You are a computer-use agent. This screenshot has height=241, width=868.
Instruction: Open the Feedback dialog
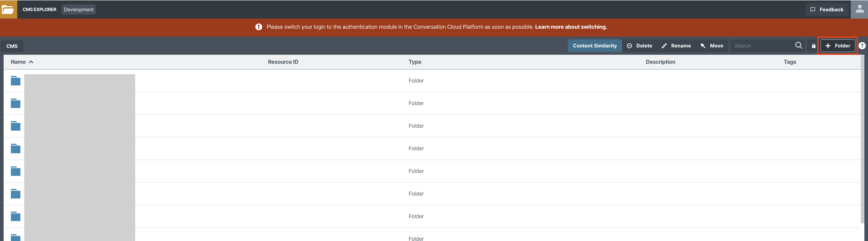click(x=827, y=9)
